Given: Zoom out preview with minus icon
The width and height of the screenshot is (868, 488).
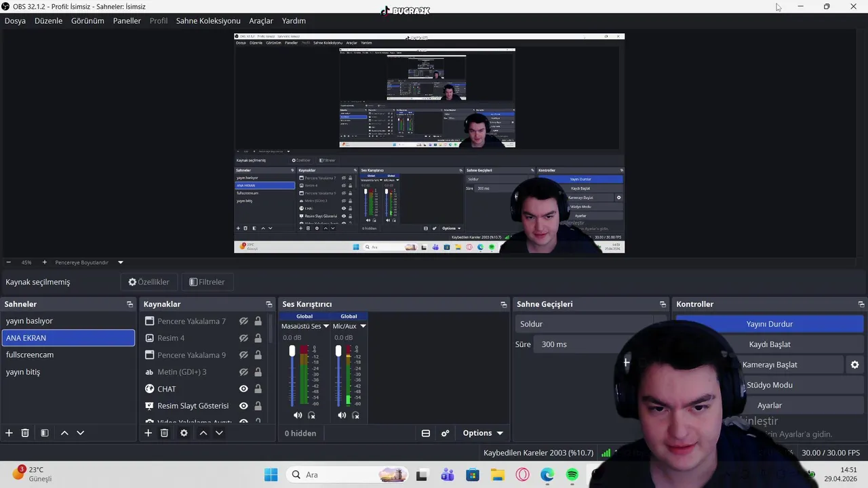Looking at the screenshot, I should tap(8, 262).
